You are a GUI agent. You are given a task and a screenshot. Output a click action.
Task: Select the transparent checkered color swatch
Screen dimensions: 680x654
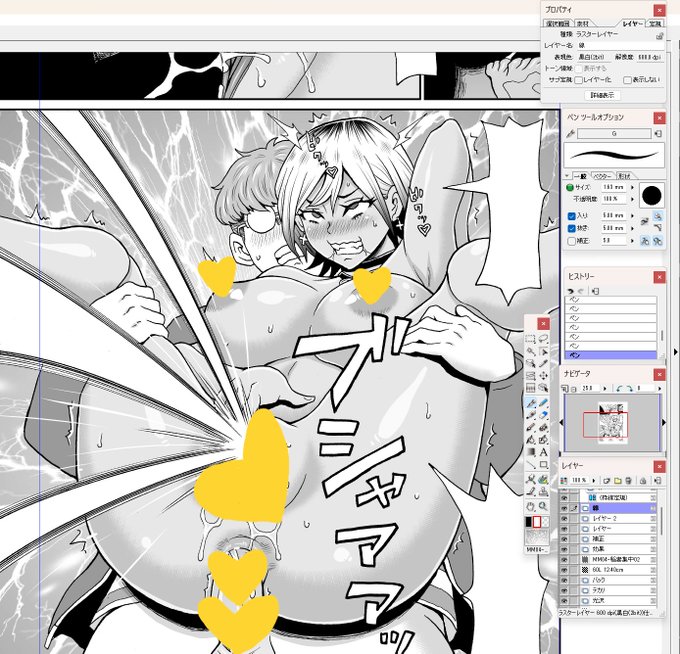[x=545, y=522]
